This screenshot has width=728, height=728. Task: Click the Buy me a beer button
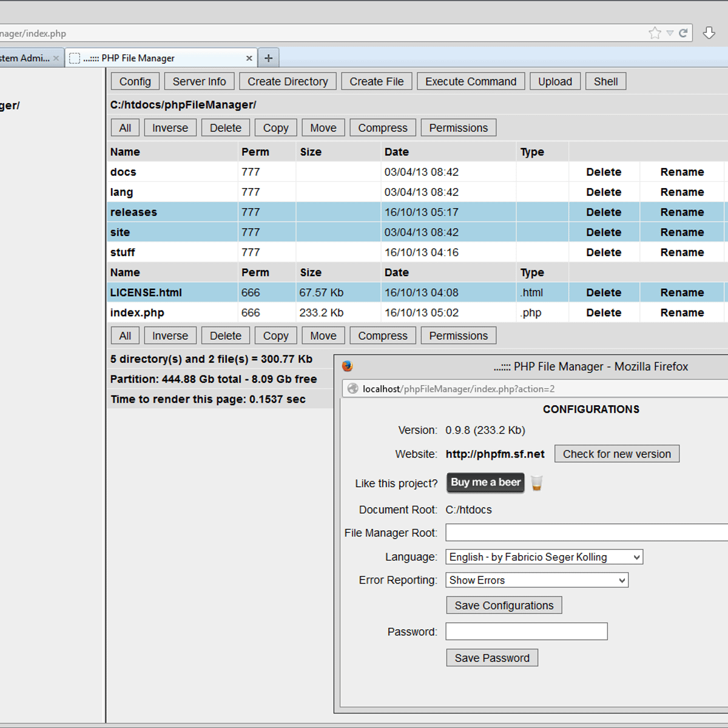[485, 482]
